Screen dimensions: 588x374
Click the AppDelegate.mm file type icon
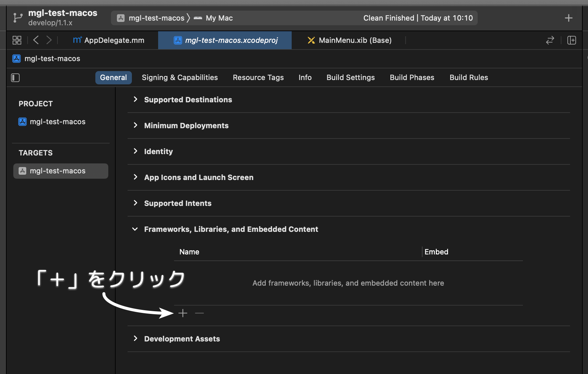click(x=77, y=40)
